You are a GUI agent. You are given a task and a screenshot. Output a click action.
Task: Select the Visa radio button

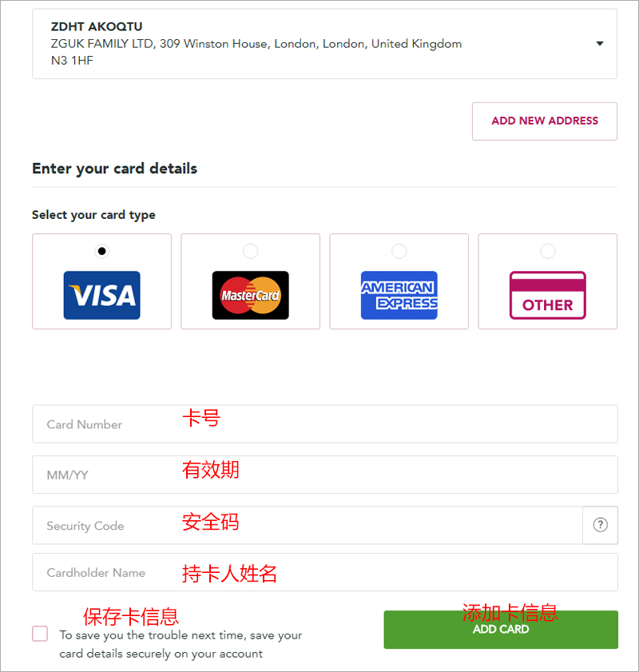click(102, 251)
